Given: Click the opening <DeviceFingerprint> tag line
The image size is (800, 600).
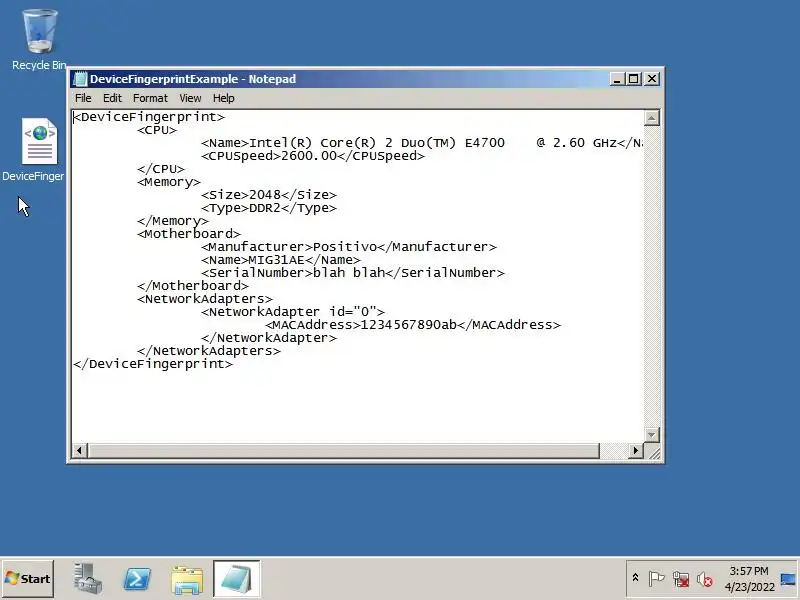Looking at the screenshot, I should (x=149, y=117).
